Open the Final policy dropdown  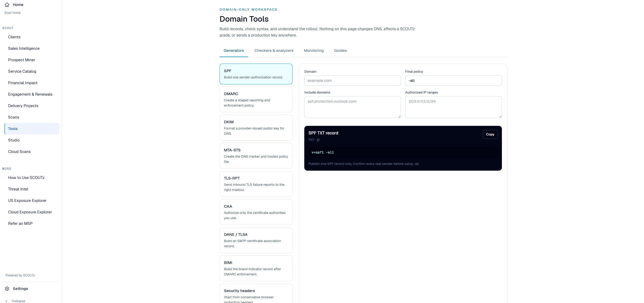pos(453,81)
